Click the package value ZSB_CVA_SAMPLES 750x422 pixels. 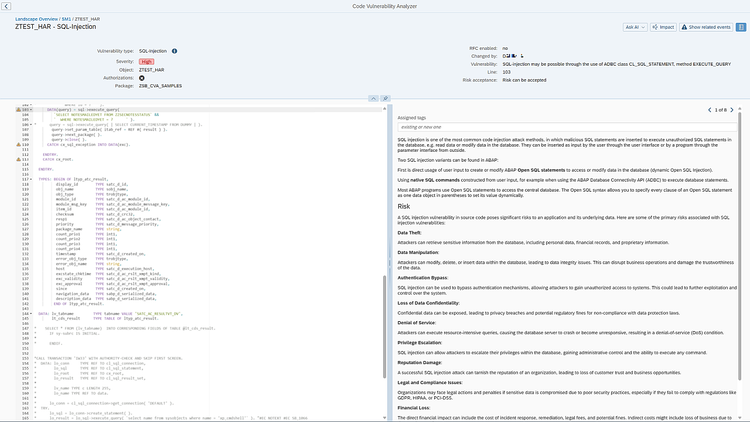click(x=160, y=86)
